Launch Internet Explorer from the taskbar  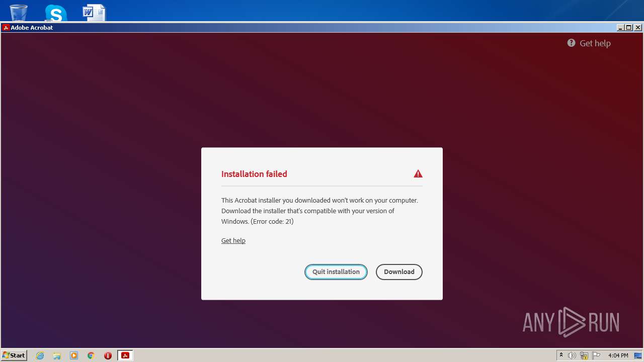[x=40, y=355]
